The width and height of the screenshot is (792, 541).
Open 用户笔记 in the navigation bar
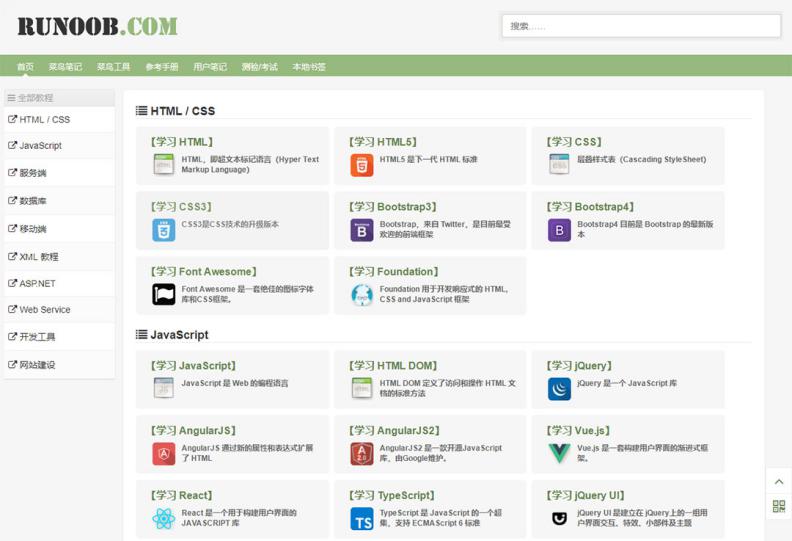coord(210,67)
